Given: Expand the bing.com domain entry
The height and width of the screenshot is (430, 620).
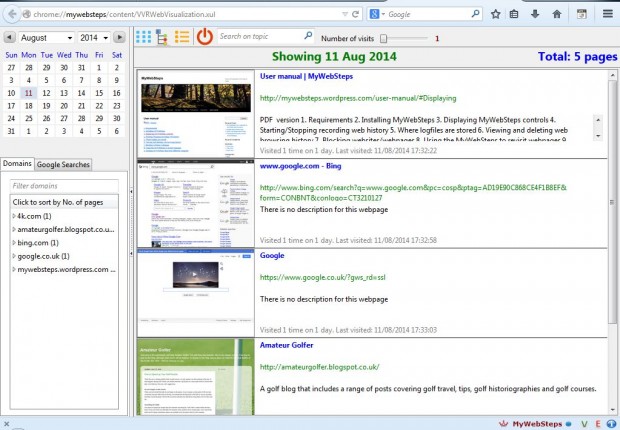Looking at the screenshot, I should click(x=14, y=242).
